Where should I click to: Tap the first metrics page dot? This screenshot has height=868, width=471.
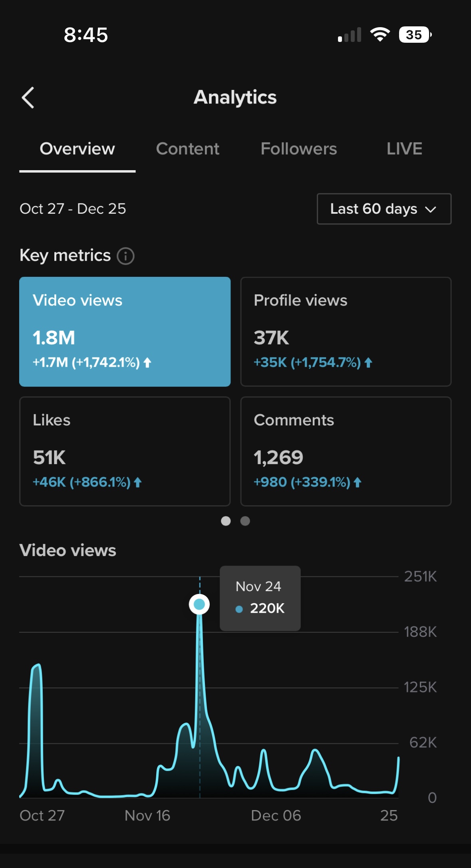click(226, 521)
